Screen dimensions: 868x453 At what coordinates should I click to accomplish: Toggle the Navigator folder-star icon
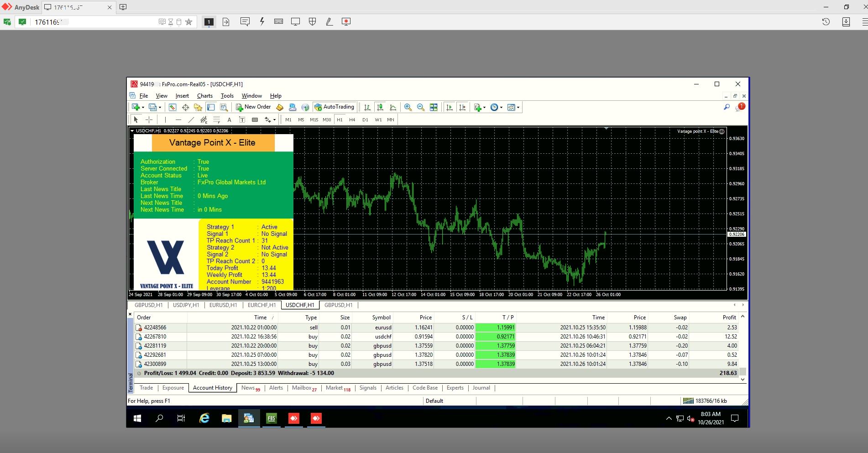click(x=198, y=107)
